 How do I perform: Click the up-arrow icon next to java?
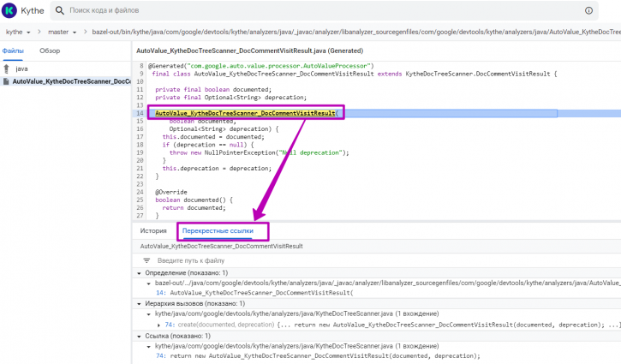(6, 69)
